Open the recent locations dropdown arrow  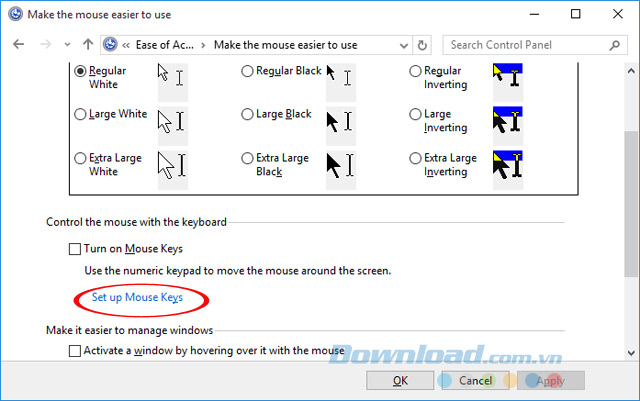point(67,45)
